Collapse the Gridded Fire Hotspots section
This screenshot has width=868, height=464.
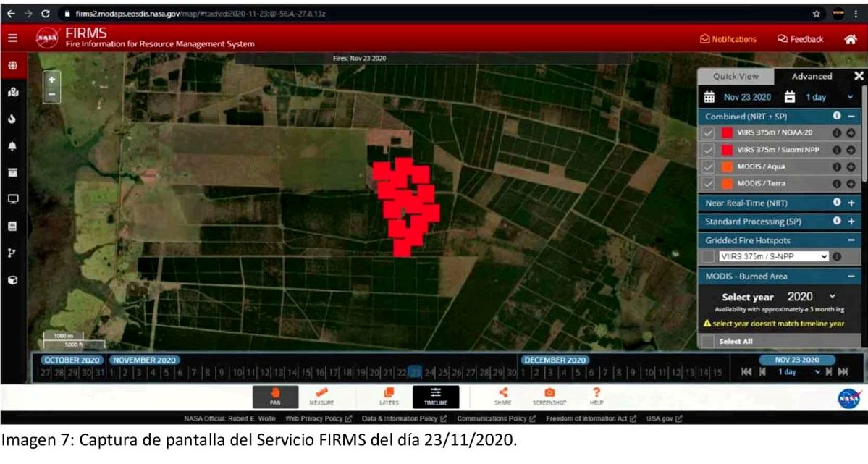click(851, 240)
